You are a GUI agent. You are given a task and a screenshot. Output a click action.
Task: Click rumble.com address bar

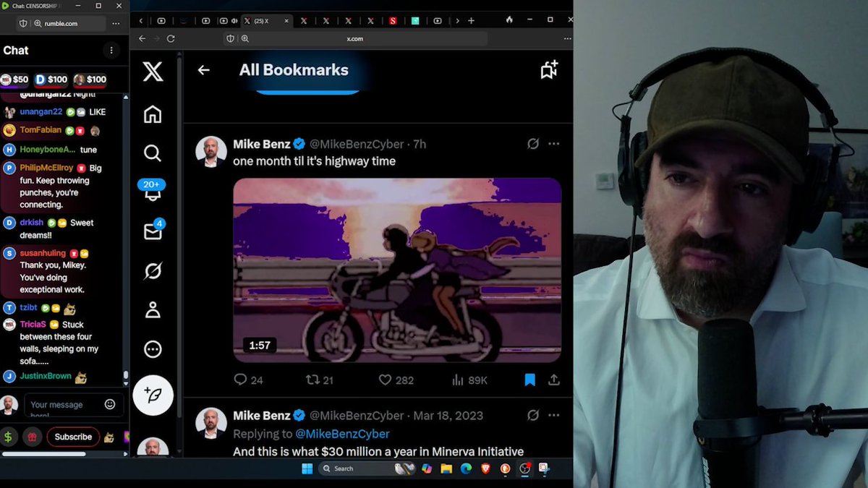tap(60, 23)
